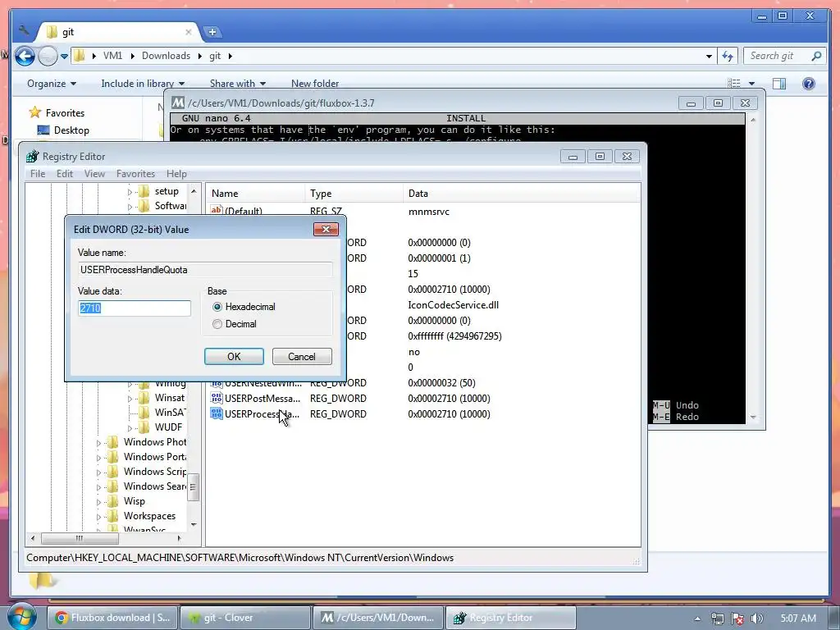
Task: Click the Registry Editor title bar icon
Action: pyautogui.click(x=32, y=157)
